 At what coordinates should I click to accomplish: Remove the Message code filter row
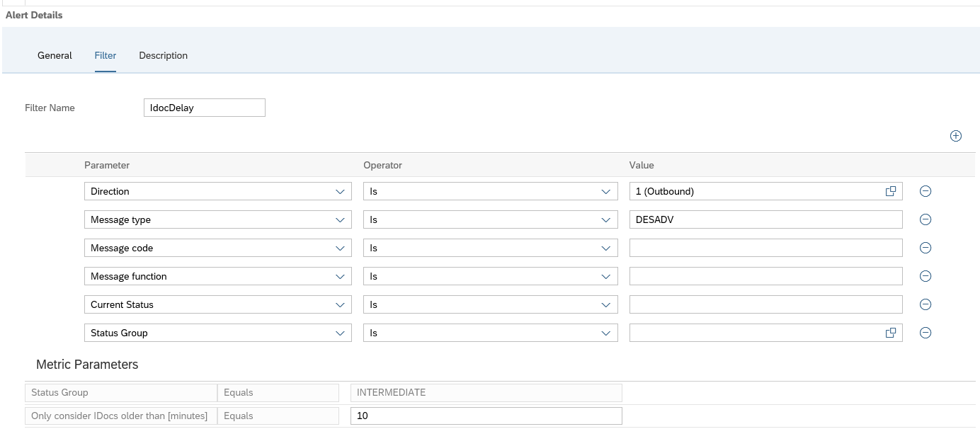click(x=925, y=248)
